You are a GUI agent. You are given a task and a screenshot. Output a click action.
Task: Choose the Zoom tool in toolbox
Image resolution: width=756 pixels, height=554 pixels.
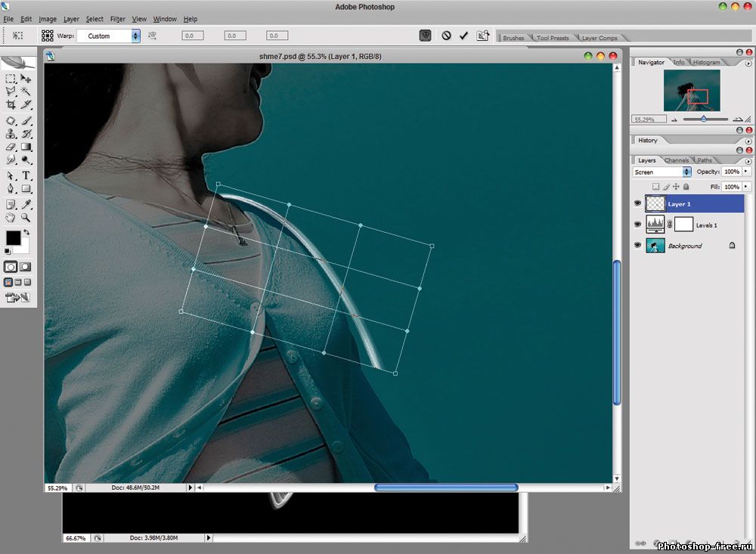(x=26, y=218)
